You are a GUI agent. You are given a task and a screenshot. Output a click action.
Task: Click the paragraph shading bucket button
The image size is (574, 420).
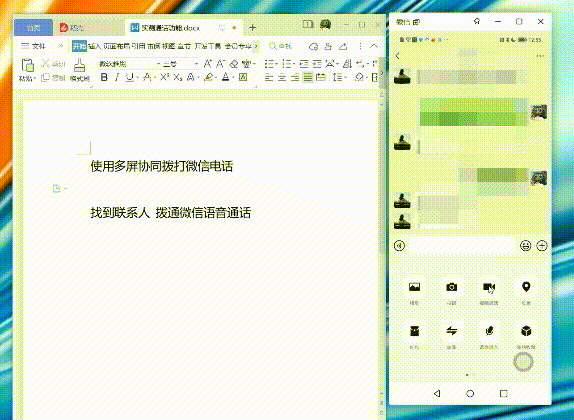pos(359,77)
